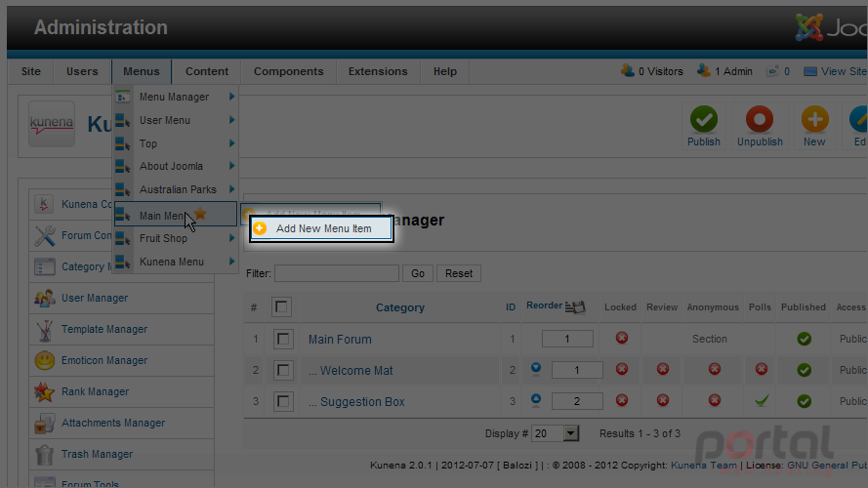This screenshot has width=868, height=488.
Task: Click Review icon for Suggestion Box row
Action: tap(663, 400)
